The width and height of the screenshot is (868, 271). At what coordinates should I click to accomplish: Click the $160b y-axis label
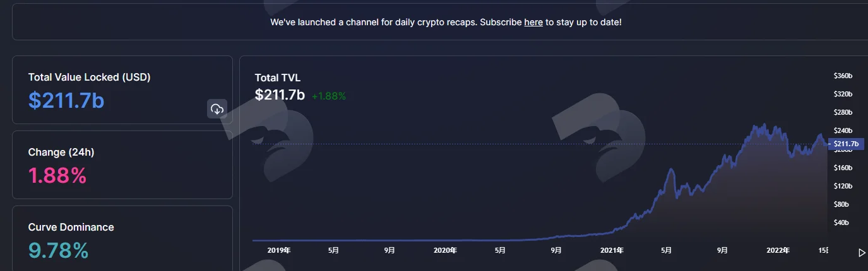click(843, 168)
